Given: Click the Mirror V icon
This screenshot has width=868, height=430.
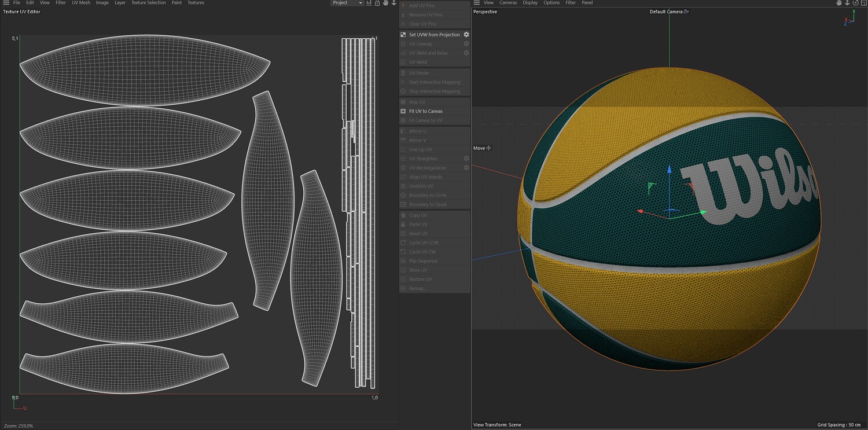Looking at the screenshot, I should 403,141.
